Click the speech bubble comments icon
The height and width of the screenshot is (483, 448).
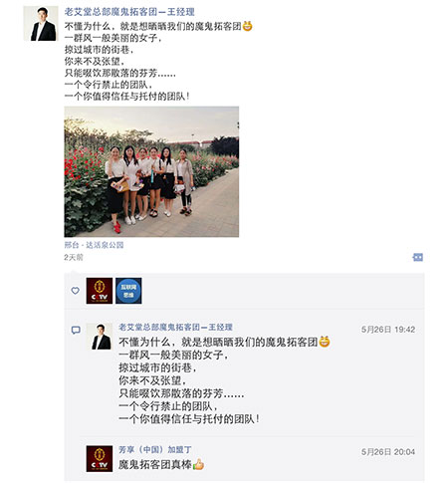point(76,330)
